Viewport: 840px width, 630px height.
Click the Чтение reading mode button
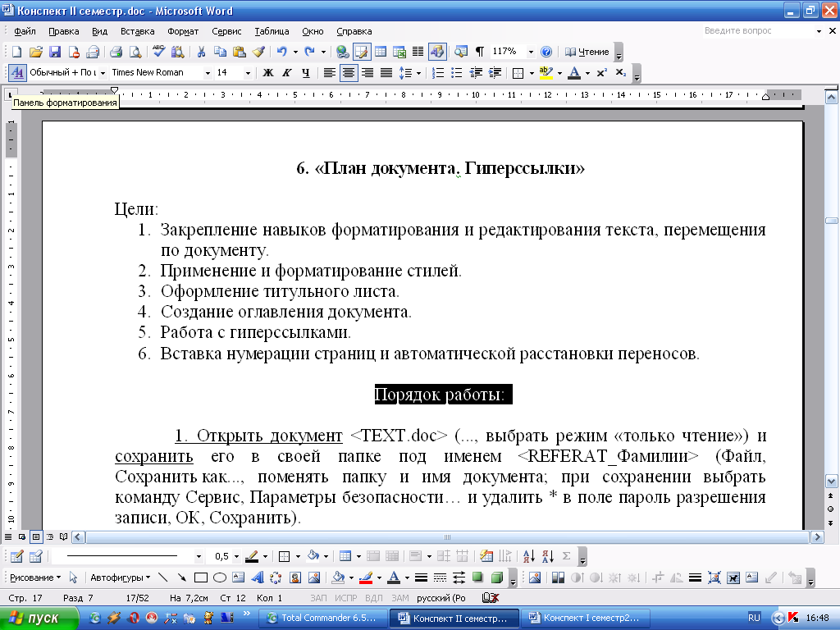(587, 52)
